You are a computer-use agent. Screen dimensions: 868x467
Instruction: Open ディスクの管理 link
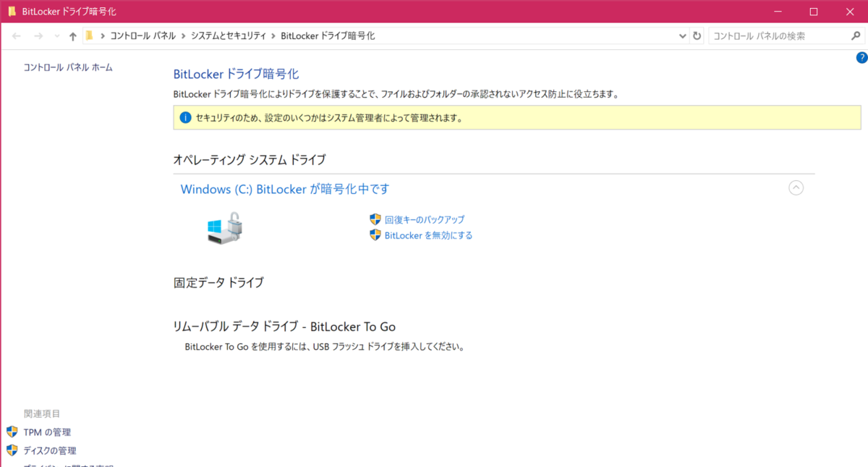50,451
